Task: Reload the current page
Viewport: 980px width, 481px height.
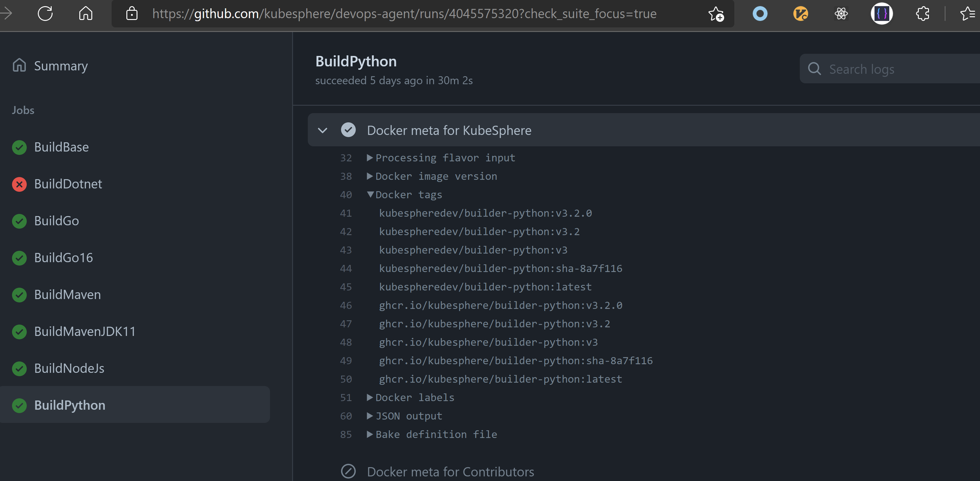Action: [x=45, y=14]
